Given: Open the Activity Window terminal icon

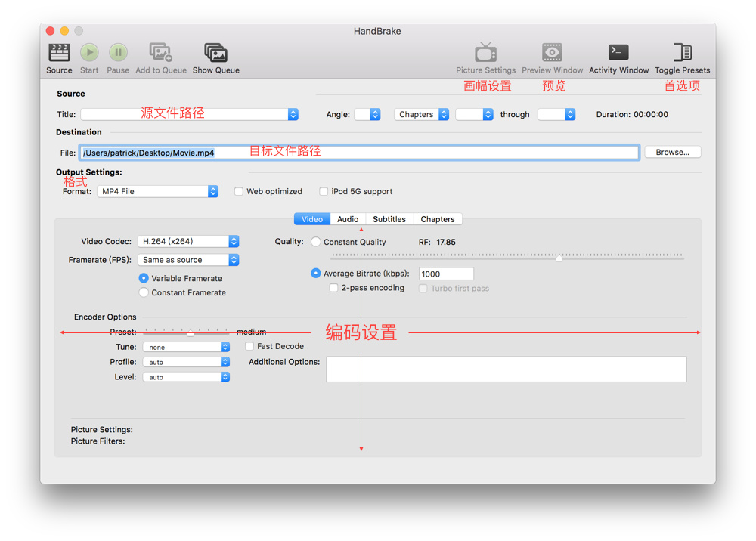Looking at the screenshot, I should [618, 52].
